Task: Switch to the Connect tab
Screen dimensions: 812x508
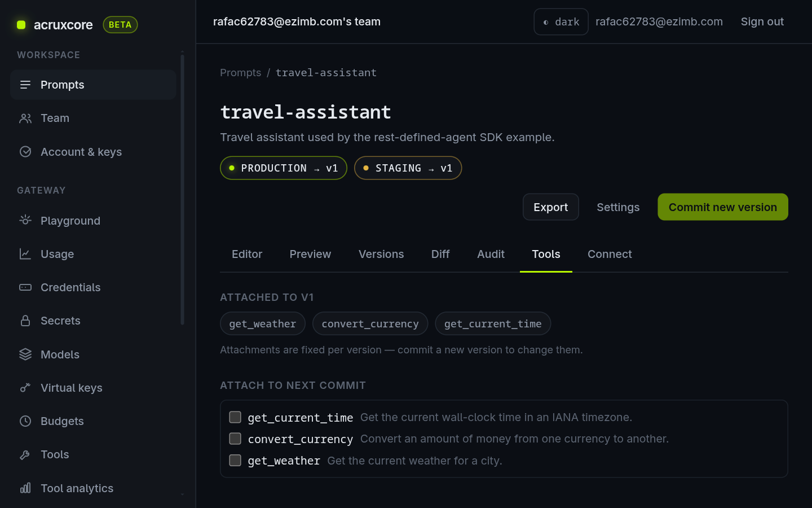Action: pos(610,254)
